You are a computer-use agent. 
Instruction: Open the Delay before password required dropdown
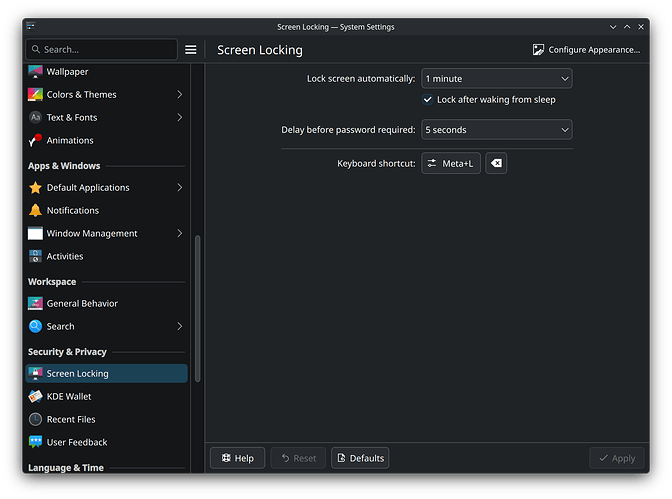pyautogui.click(x=497, y=129)
